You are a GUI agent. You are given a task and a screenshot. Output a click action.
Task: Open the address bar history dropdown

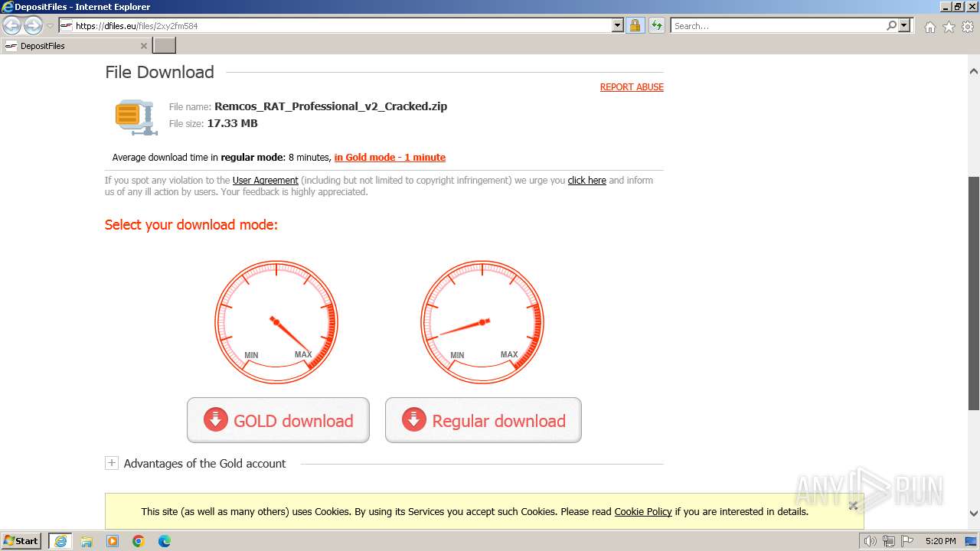pos(618,25)
